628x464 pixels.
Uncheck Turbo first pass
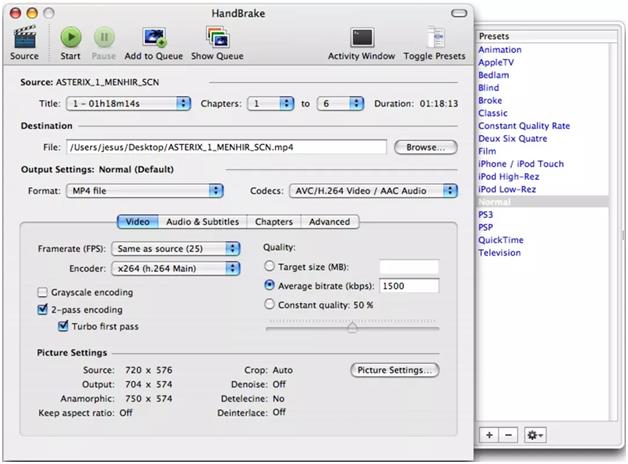tap(63, 326)
